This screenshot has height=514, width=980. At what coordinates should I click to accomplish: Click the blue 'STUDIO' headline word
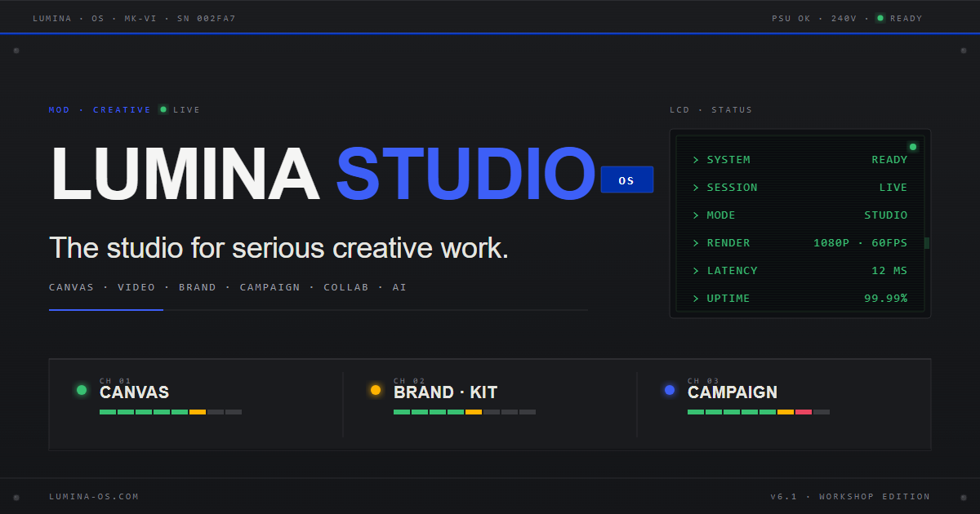[465, 174]
